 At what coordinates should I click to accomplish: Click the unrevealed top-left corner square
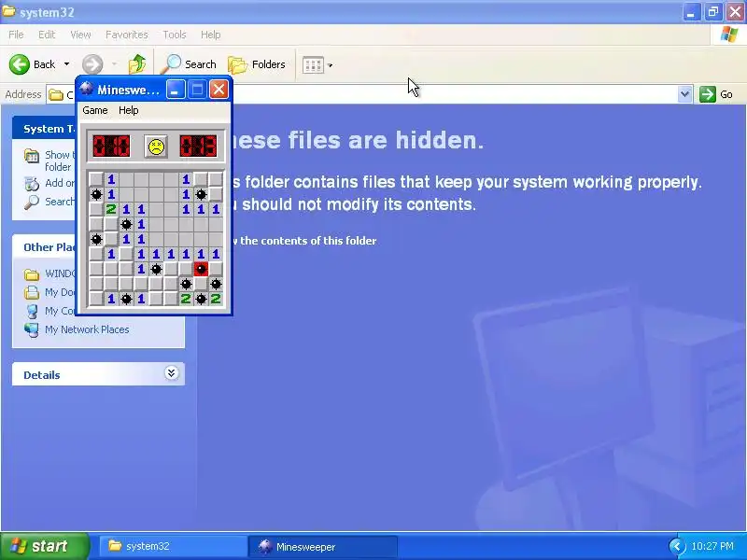(x=96, y=179)
